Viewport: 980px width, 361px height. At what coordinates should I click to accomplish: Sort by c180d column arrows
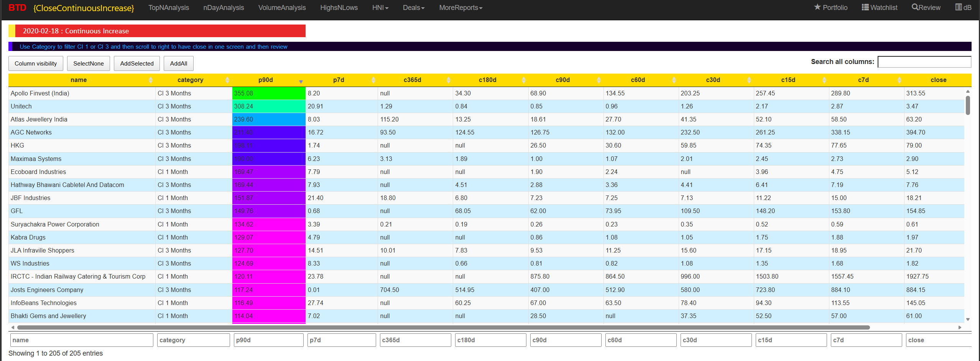[x=524, y=80]
